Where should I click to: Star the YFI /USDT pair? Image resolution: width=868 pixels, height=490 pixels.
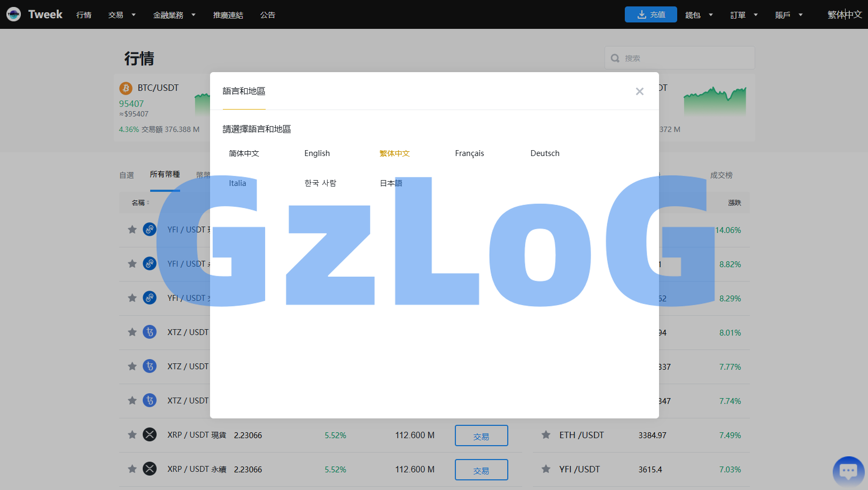click(x=546, y=469)
